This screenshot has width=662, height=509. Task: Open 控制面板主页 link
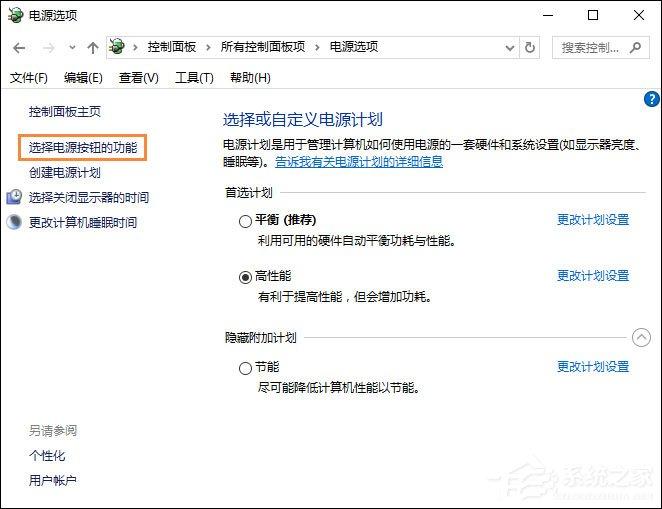pyautogui.click(x=65, y=112)
